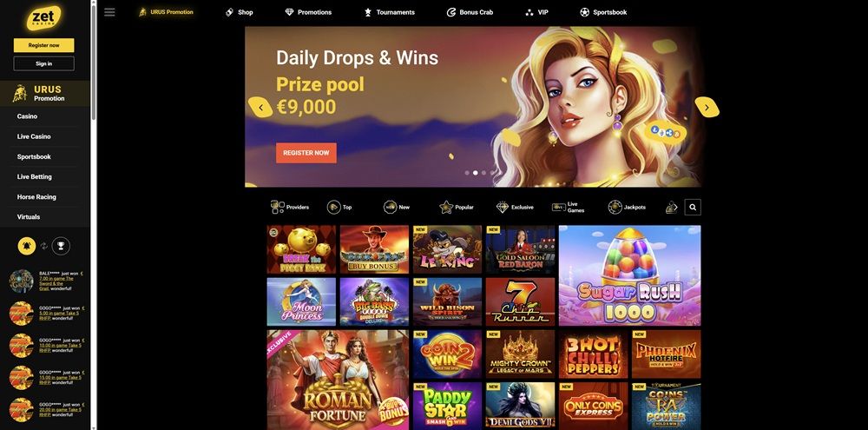Toggle the refresh arrows between bell and trophy

(x=43, y=246)
